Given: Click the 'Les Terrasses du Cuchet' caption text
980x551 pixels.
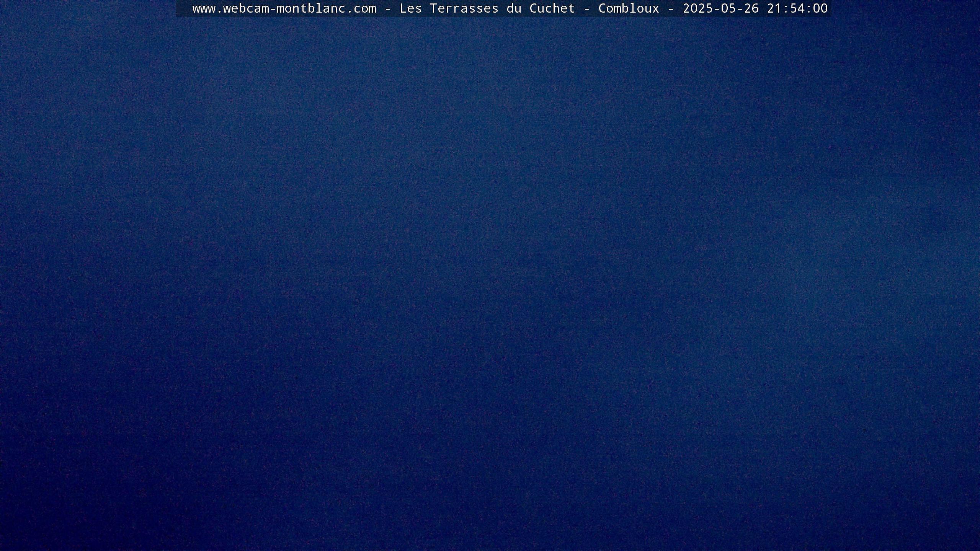Looking at the screenshot, I should tap(487, 8).
